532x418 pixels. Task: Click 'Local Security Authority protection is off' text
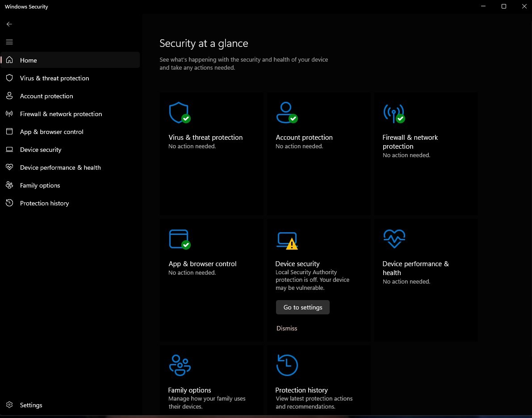coord(312,280)
